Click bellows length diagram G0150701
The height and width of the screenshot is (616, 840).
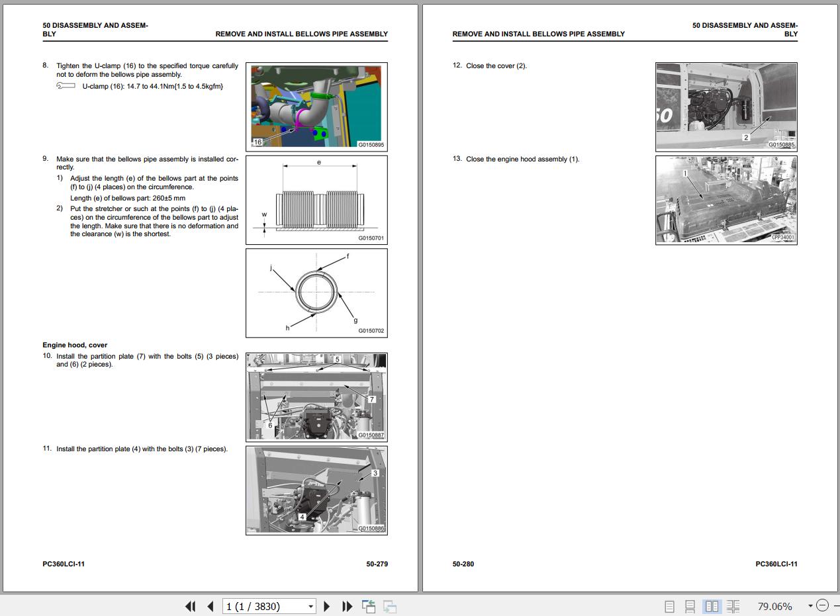pyautogui.click(x=316, y=200)
